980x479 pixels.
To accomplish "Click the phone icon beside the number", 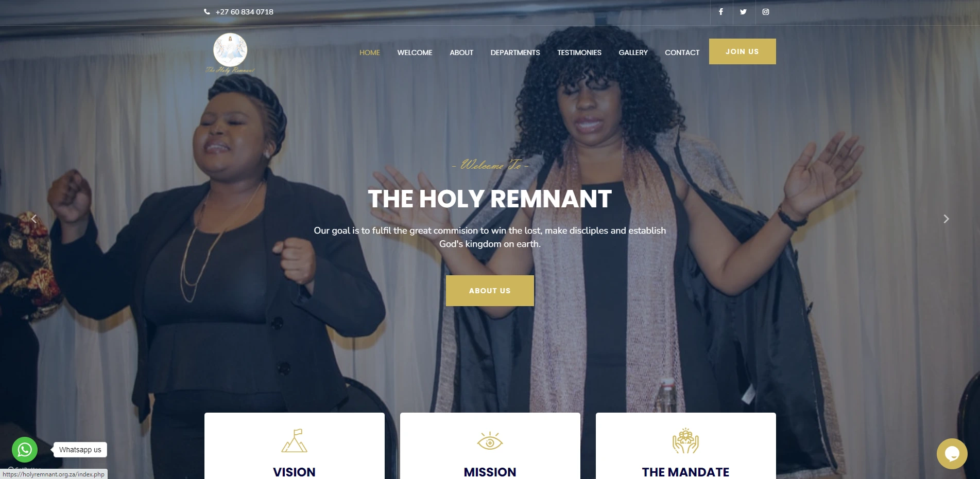I will [x=207, y=12].
